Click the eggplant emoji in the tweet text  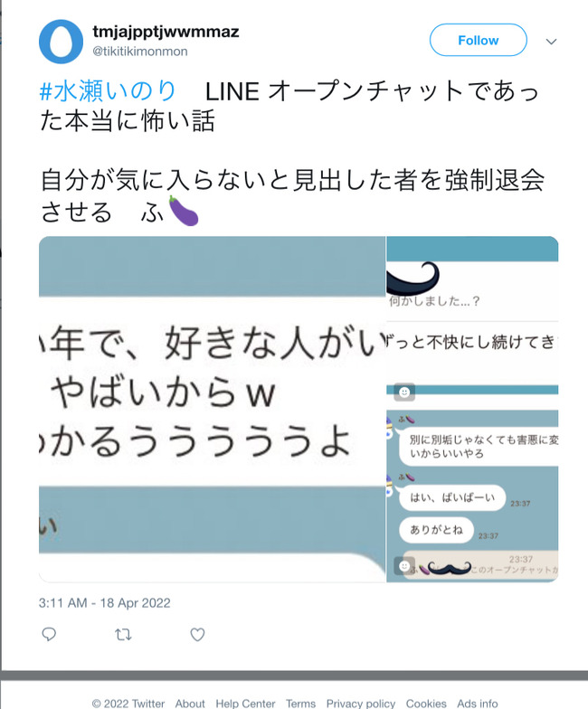point(183,211)
